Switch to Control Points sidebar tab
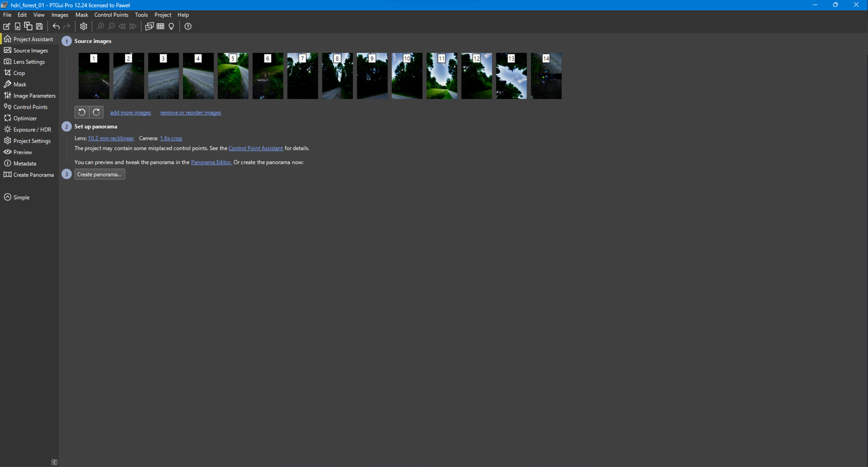Screen dimensions: 868x467 point(29,107)
